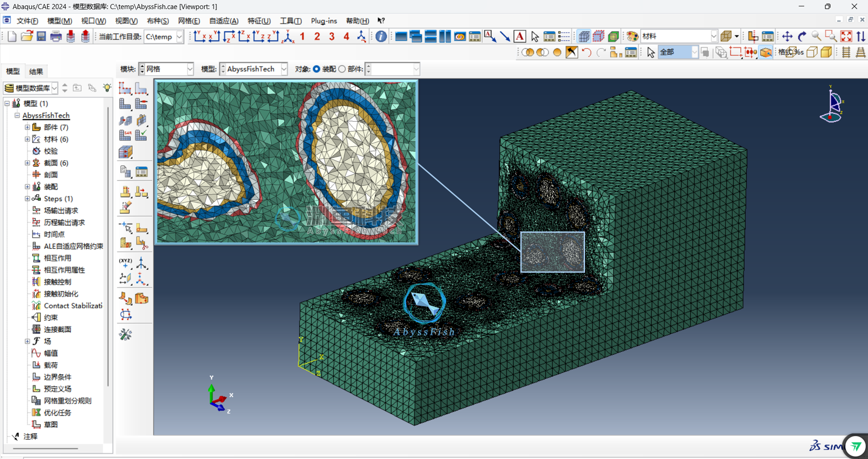
Task: Select the arrow annotation tool
Action: click(x=505, y=36)
